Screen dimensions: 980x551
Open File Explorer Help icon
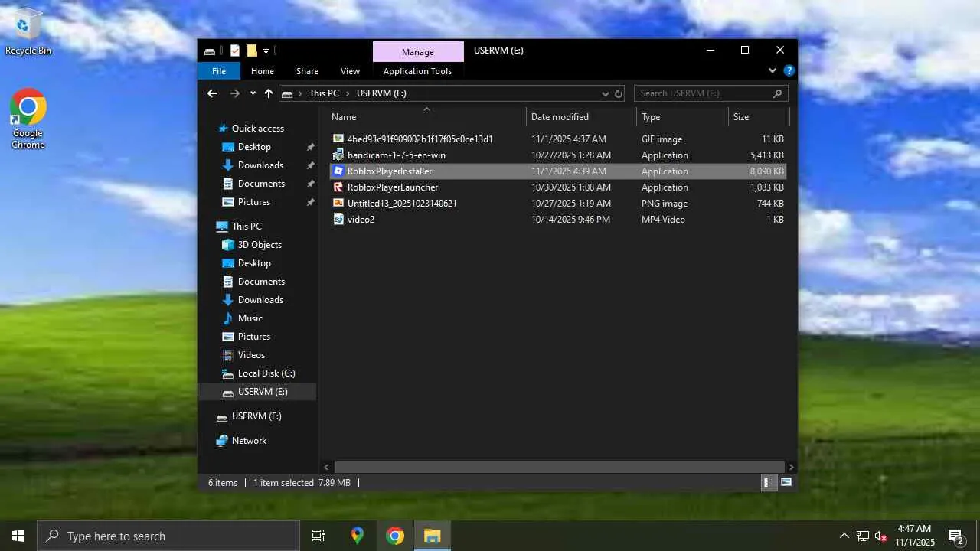click(x=789, y=70)
